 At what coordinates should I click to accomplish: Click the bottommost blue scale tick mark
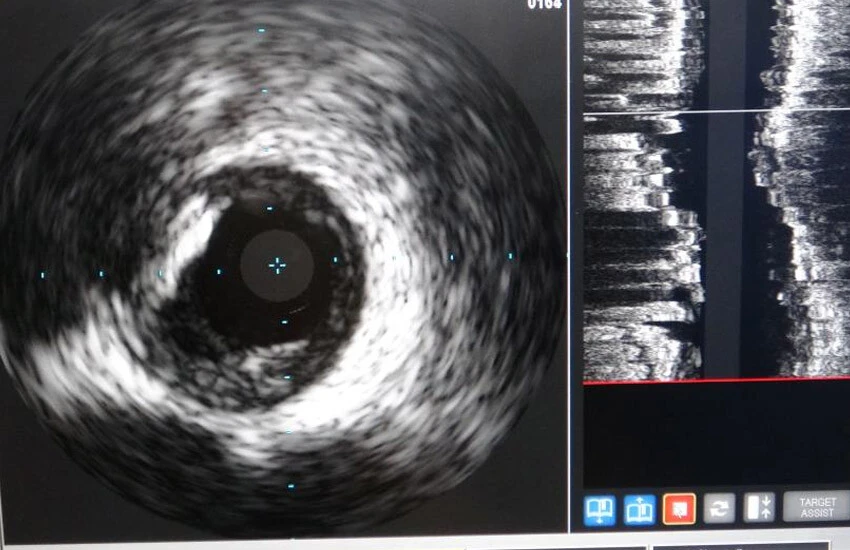point(291,487)
